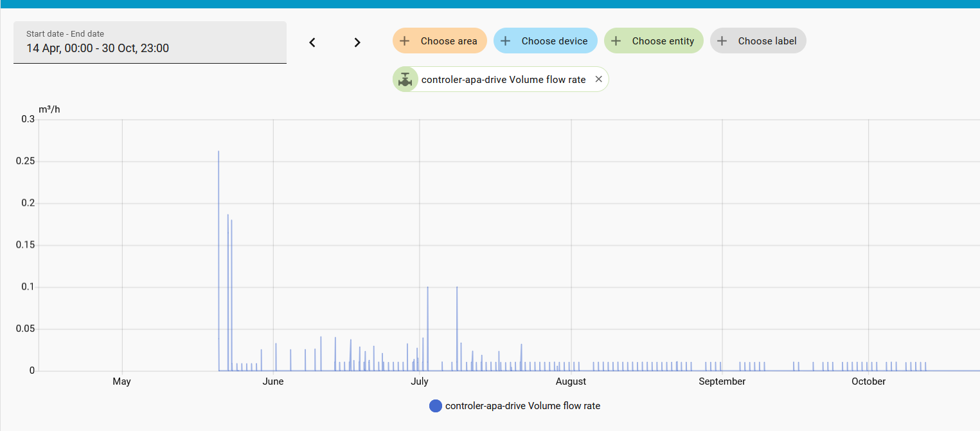Toggle the blue legend circle below the chart

(x=435, y=406)
